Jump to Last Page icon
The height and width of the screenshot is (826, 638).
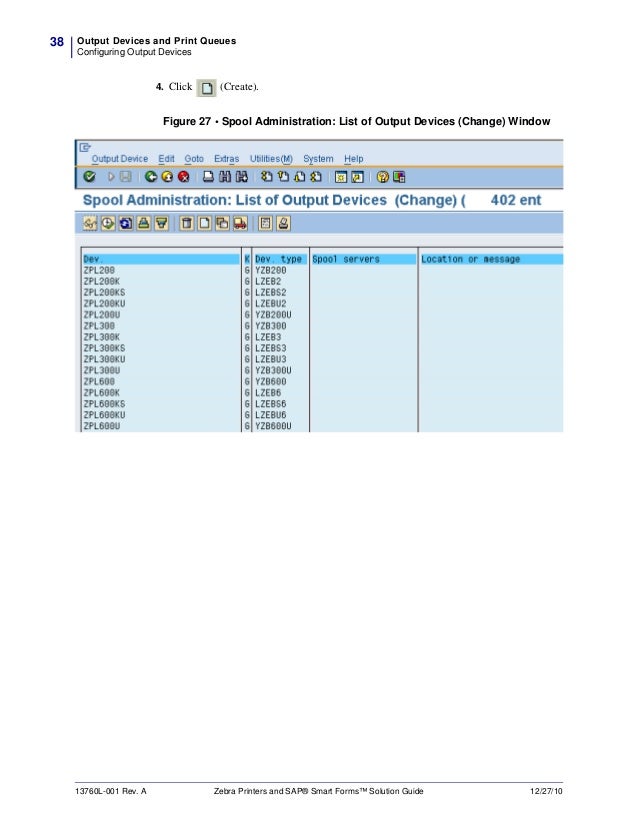click(316, 177)
